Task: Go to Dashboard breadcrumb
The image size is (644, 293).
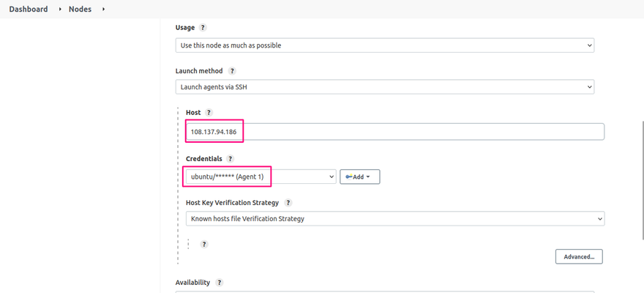Action: click(x=29, y=9)
